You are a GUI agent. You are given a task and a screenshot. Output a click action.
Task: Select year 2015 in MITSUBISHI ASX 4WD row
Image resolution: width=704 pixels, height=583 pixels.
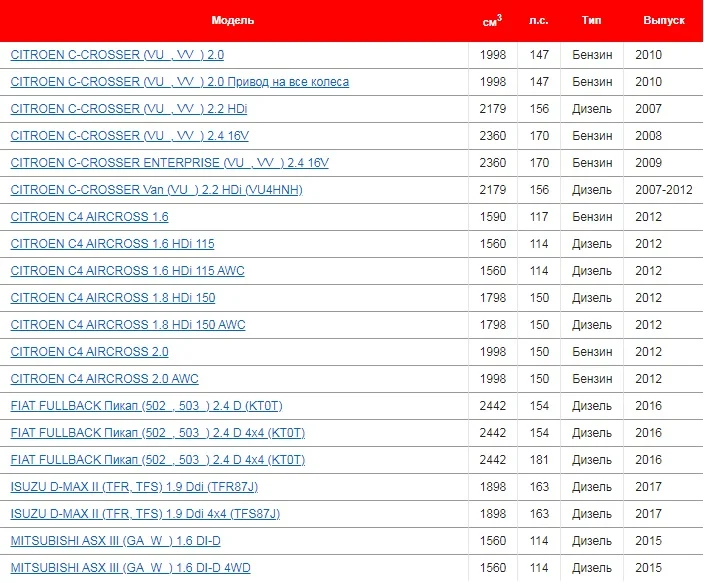648,568
